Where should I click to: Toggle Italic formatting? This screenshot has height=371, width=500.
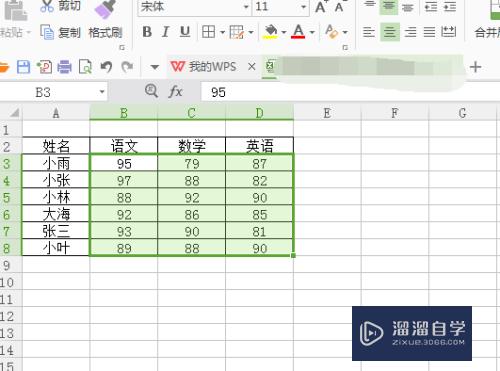pyautogui.click(x=166, y=32)
